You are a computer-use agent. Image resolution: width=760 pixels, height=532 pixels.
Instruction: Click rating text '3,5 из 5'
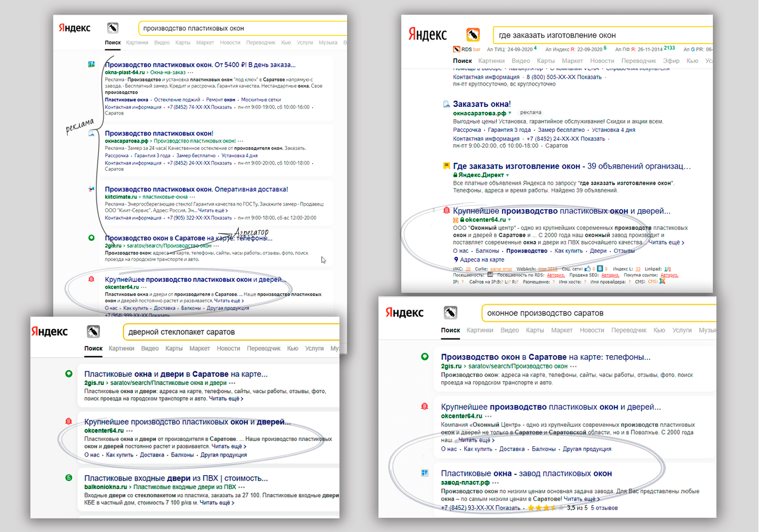[x=577, y=508]
